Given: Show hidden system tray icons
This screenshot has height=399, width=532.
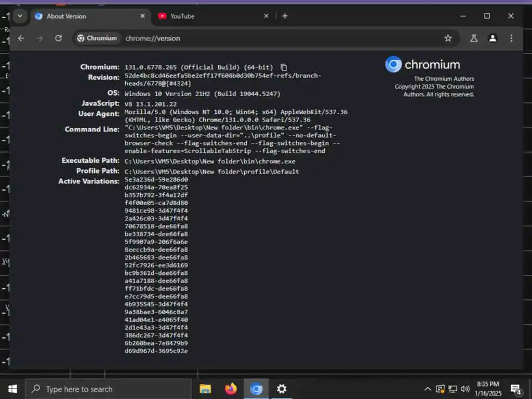Looking at the screenshot, I should point(428,389).
